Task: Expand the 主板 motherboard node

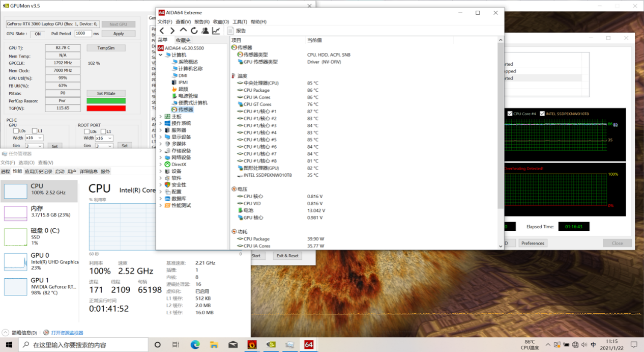Action: (x=161, y=117)
